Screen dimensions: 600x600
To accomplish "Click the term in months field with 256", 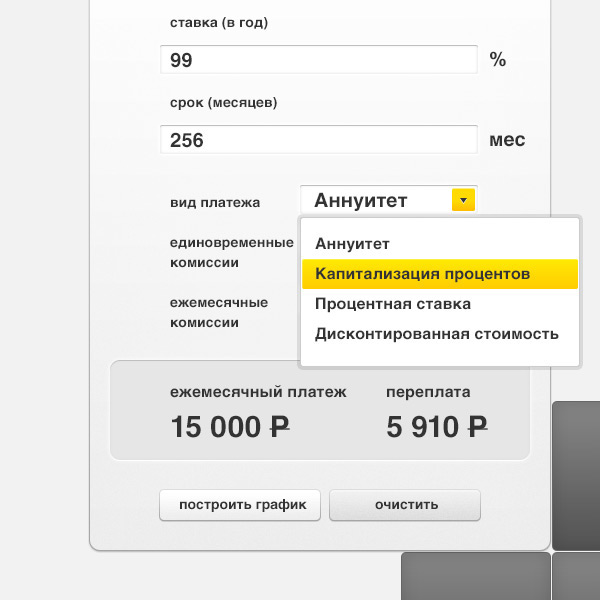I will tap(319, 140).
